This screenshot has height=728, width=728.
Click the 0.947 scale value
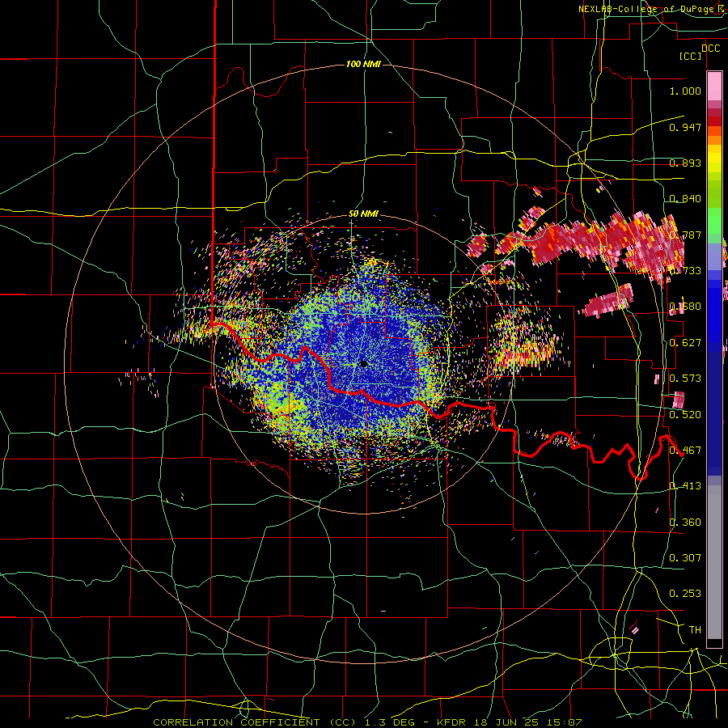[685, 127]
